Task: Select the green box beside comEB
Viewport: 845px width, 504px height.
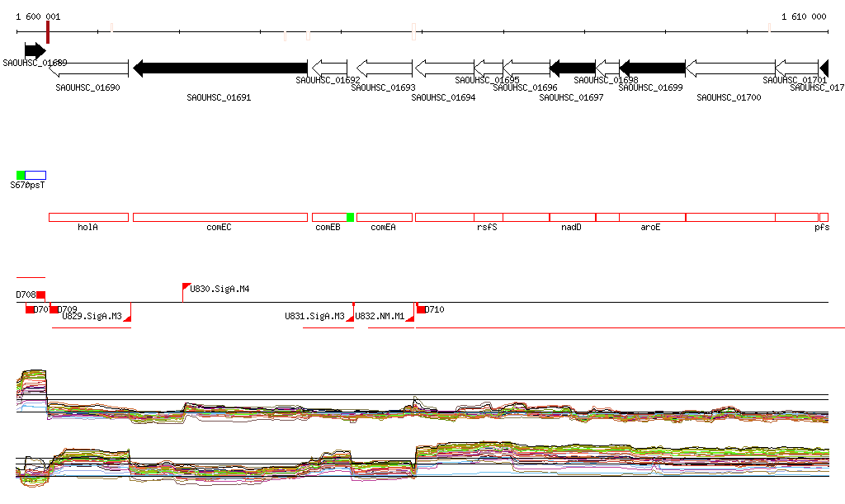Action: (350, 218)
